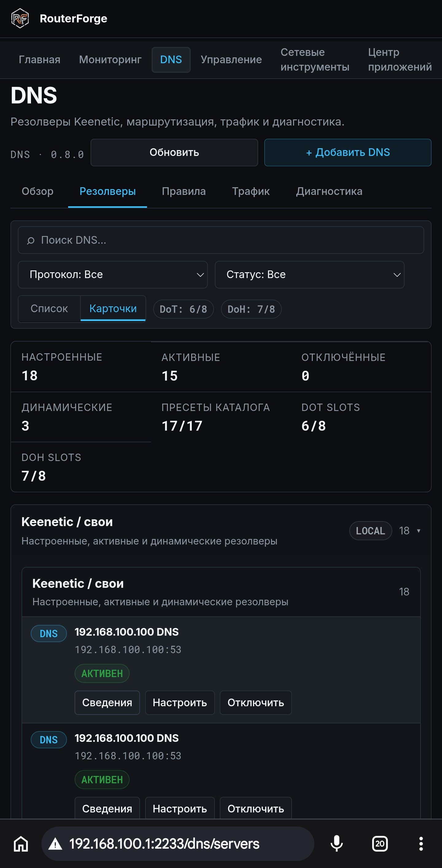Click the magnifier icon in DNS search
Image resolution: width=442 pixels, height=868 pixels.
31,240
